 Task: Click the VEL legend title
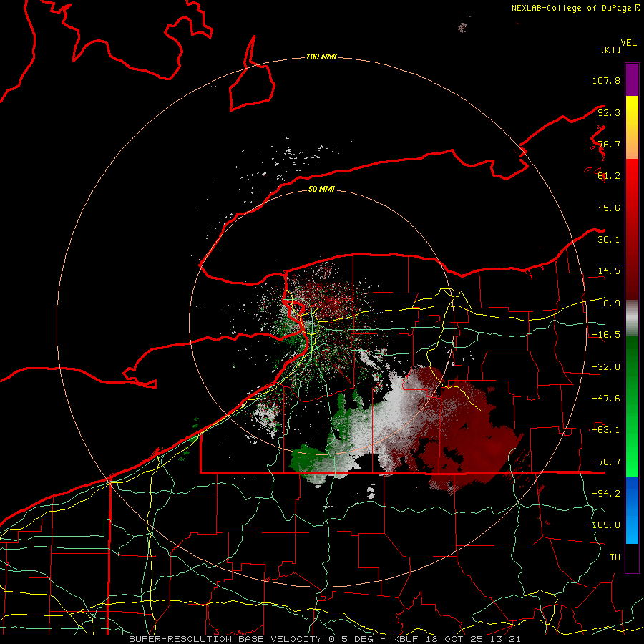click(628, 43)
